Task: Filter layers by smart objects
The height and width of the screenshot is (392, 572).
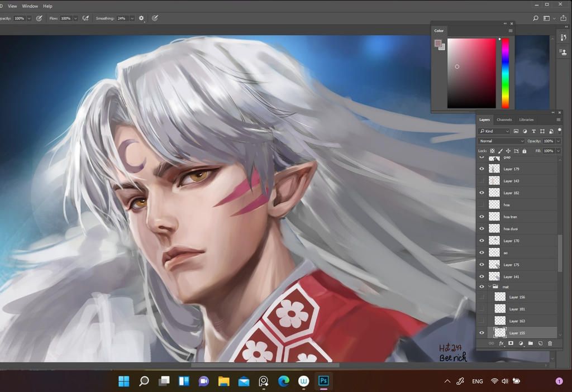Action: [x=551, y=131]
